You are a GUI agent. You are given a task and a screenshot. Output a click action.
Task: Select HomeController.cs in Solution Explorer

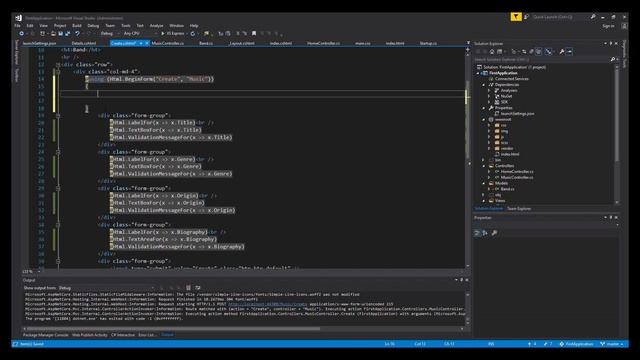coord(517,172)
